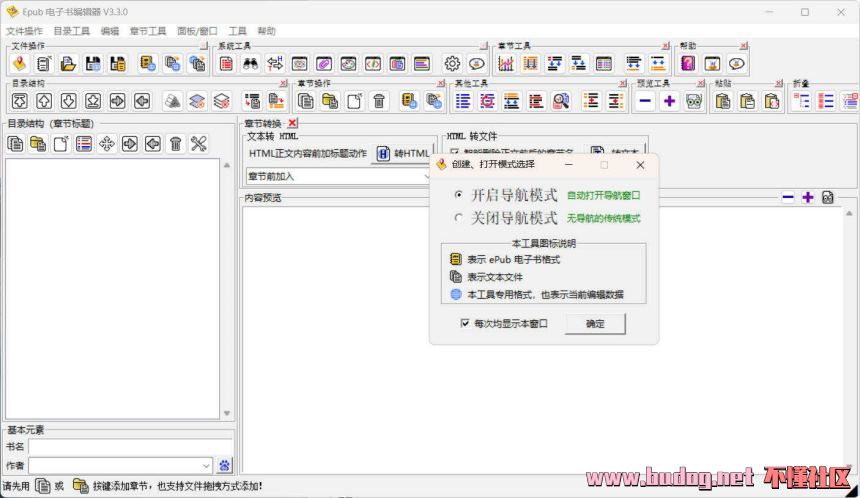Open the 目录工具 menu

point(71,31)
